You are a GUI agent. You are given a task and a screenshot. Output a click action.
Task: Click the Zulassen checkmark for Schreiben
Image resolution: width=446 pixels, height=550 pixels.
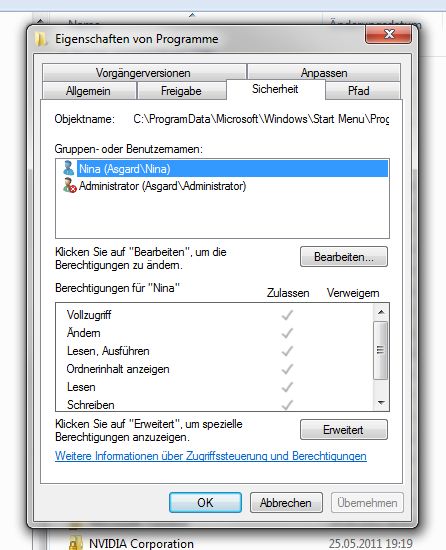coord(287,405)
